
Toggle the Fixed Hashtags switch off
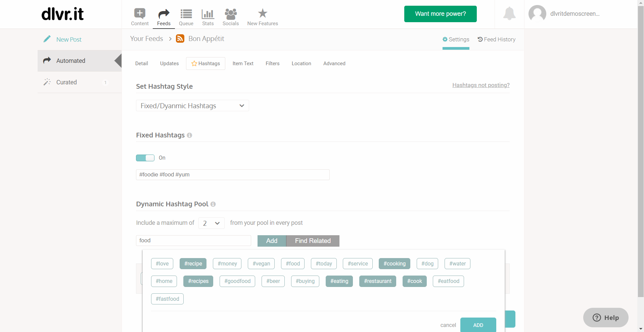(145, 158)
